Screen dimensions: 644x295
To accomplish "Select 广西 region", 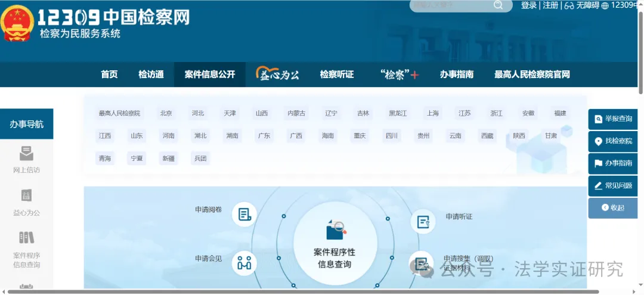I will point(296,136).
